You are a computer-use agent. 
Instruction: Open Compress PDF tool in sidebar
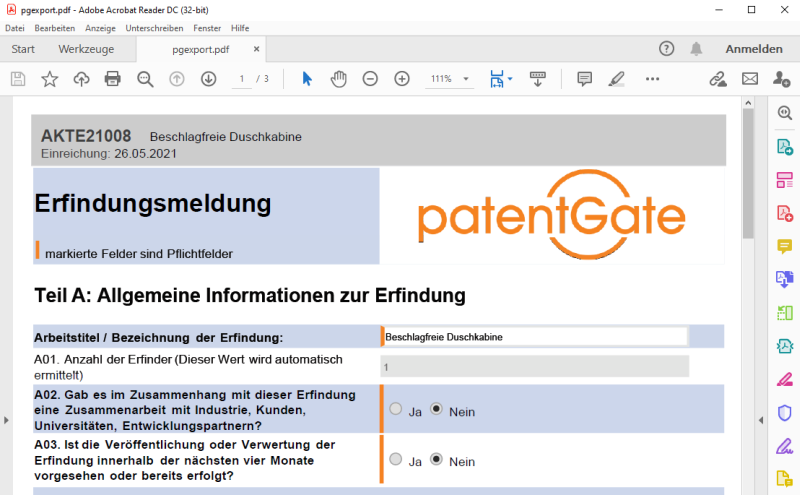coord(785,346)
